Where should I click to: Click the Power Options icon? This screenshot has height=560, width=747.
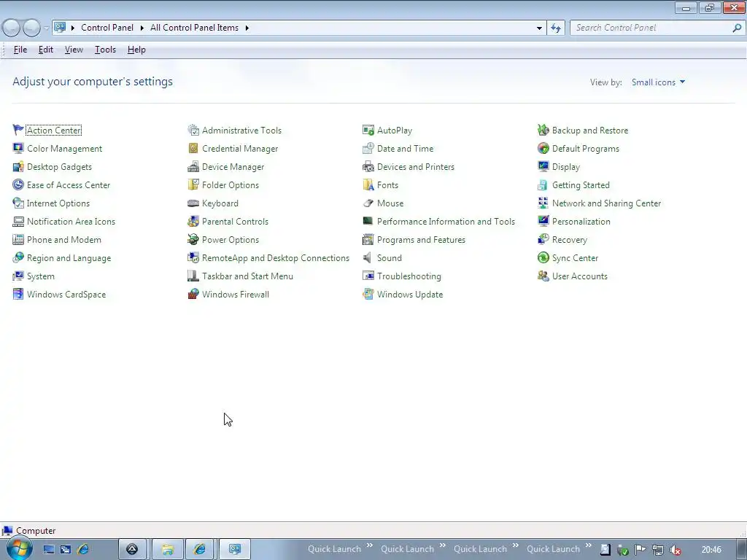[193, 239]
